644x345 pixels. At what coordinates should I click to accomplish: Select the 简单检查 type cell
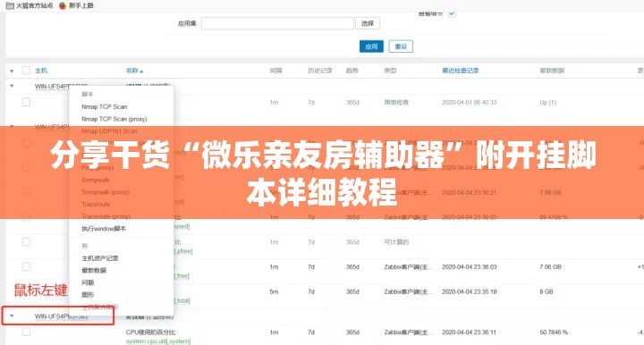tap(396, 102)
